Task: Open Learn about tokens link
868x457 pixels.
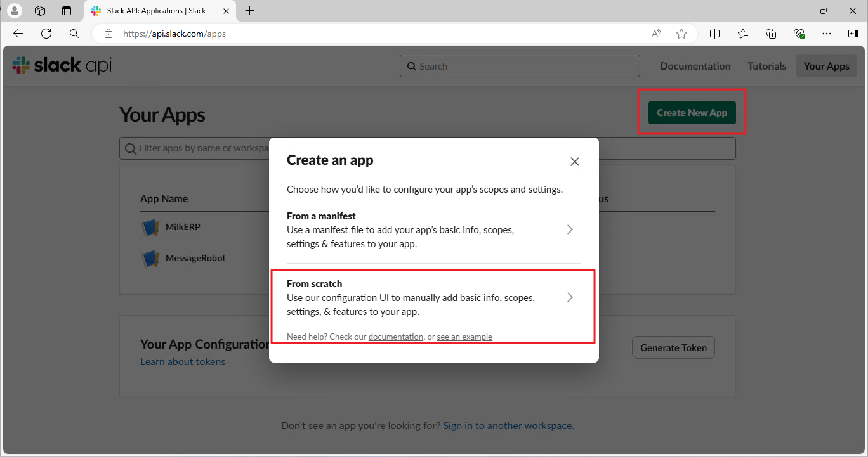Action: coord(183,361)
